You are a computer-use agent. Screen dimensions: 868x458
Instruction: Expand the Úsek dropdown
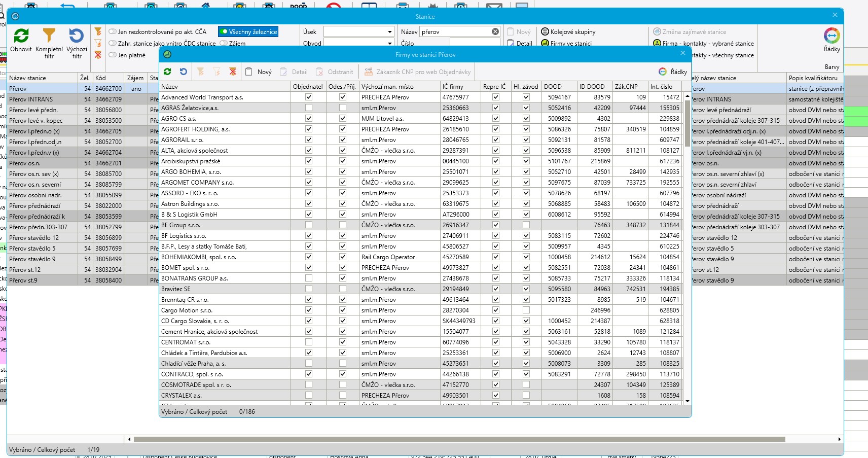coord(389,32)
